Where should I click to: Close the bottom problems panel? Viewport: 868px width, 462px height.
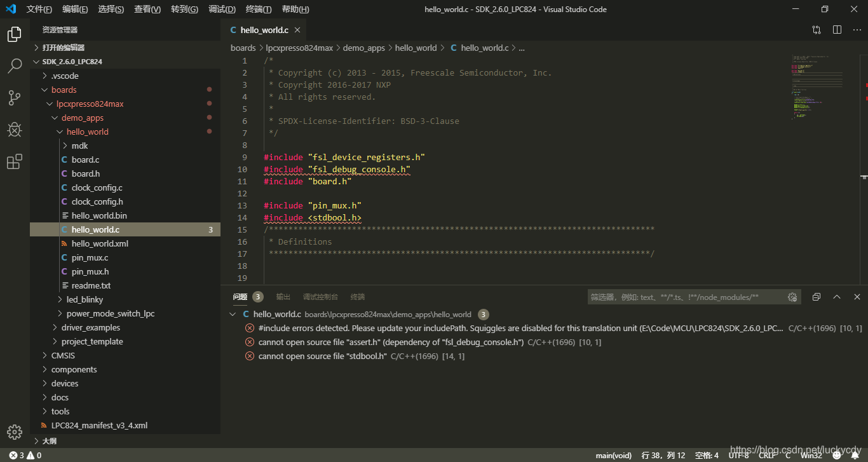tap(857, 297)
